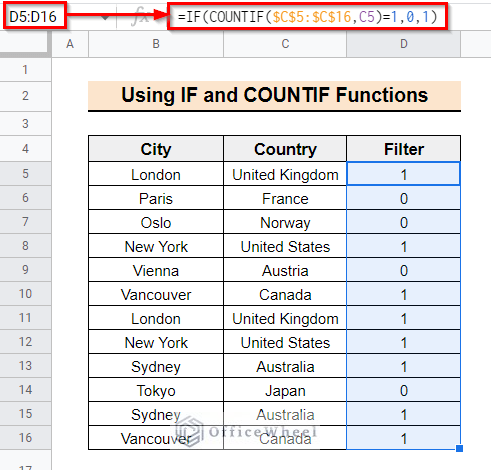The width and height of the screenshot is (491, 470).
Task: Select row 9 header
Action: pyautogui.click(x=25, y=270)
